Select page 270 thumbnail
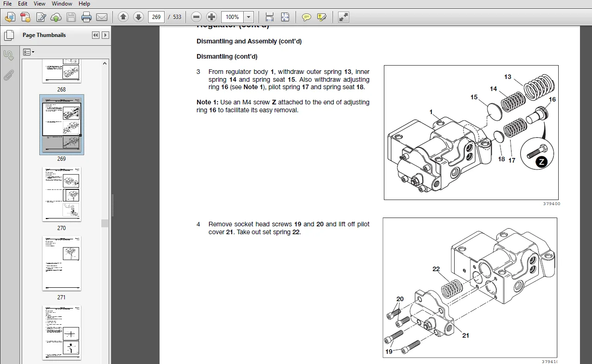The width and height of the screenshot is (592, 364). [x=62, y=194]
